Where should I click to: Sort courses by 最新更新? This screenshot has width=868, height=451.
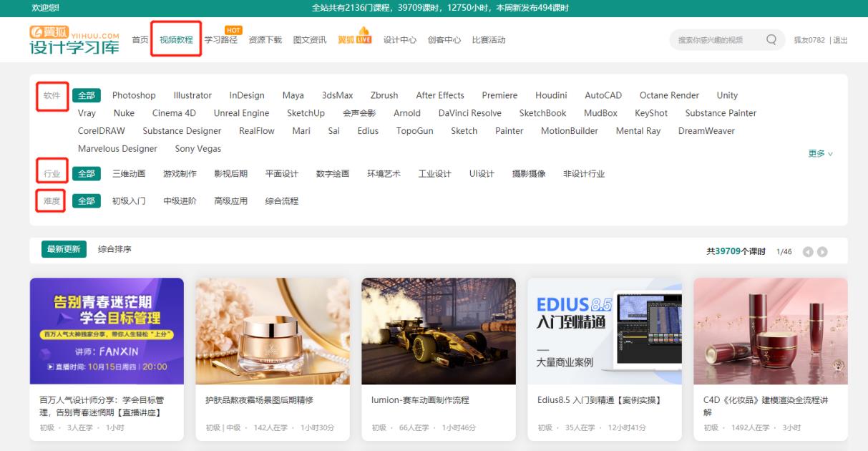[x=64, y=249]
